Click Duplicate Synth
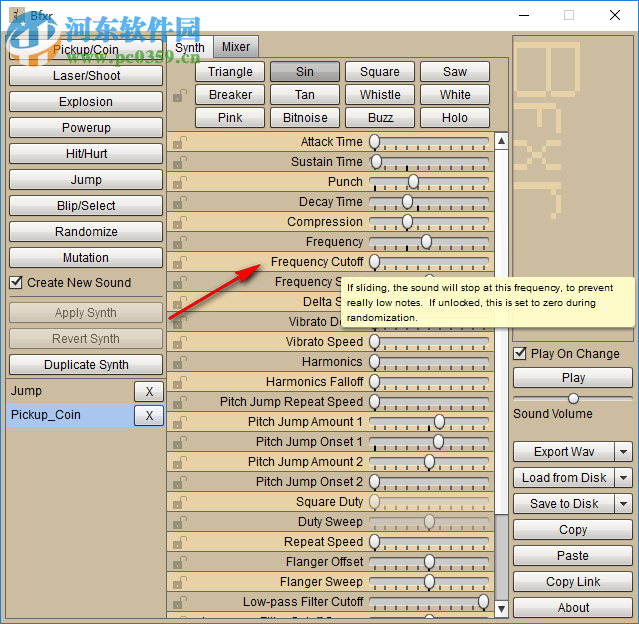The width and height of the screenshot is (639, 624). coord(86,365)
